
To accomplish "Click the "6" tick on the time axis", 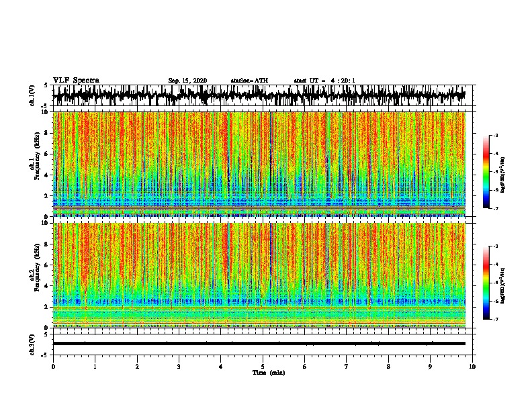I will [x=305, y=367].
